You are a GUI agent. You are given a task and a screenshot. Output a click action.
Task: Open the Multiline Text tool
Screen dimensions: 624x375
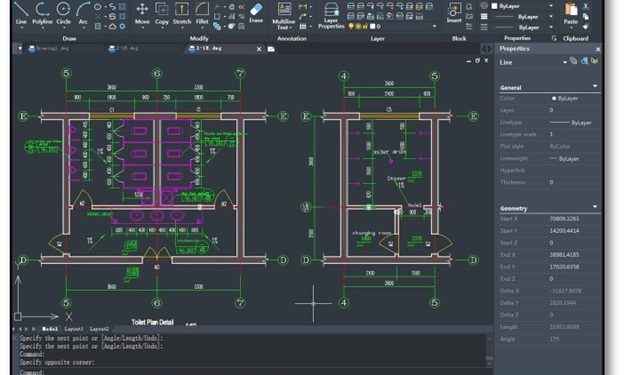pyautogui.click(x=284, y=15)
